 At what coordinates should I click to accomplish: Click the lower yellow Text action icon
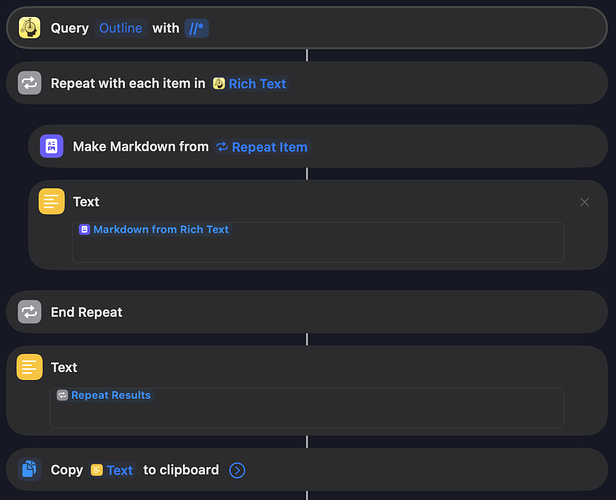[x=29, y=368]
